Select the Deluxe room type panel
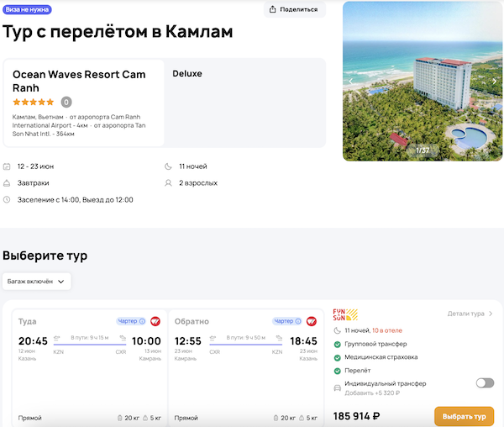504x427 pixels. (x=244, y=103)
